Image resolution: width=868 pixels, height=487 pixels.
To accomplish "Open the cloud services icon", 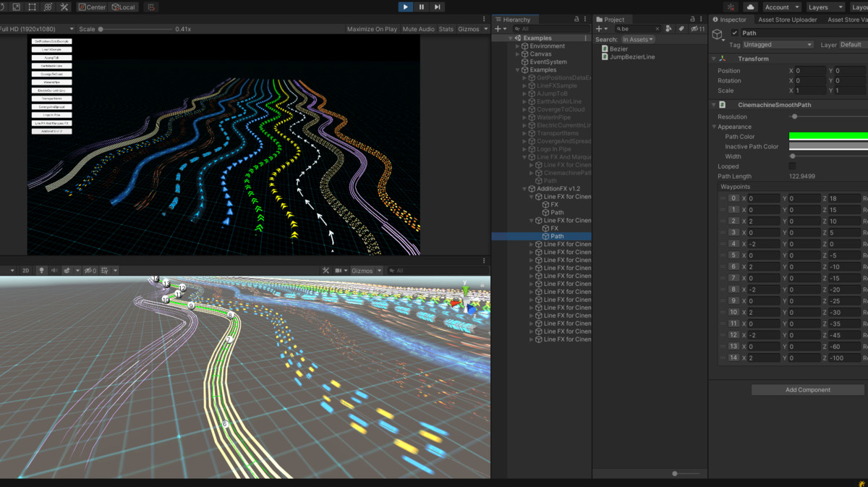I will [750, 7].
